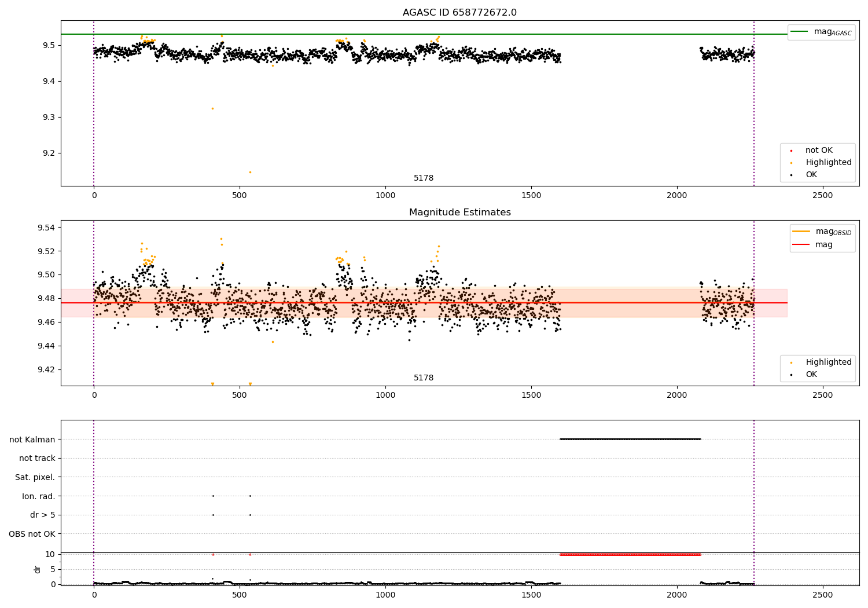Click the '10' tick on the dr axis
This screenshot has width=868, height=608.
pyautogui.click(x=50, y=554)
